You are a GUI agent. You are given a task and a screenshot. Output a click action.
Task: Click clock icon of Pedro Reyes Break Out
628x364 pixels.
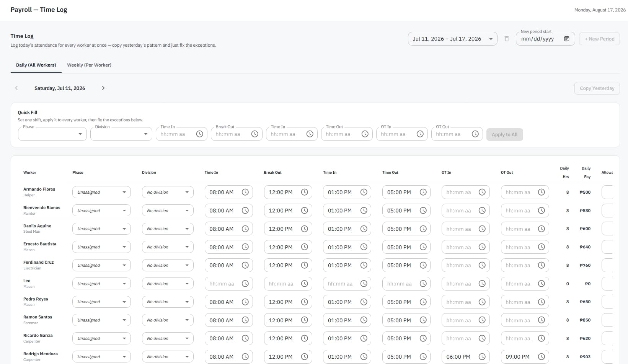[x=305, y=302]
